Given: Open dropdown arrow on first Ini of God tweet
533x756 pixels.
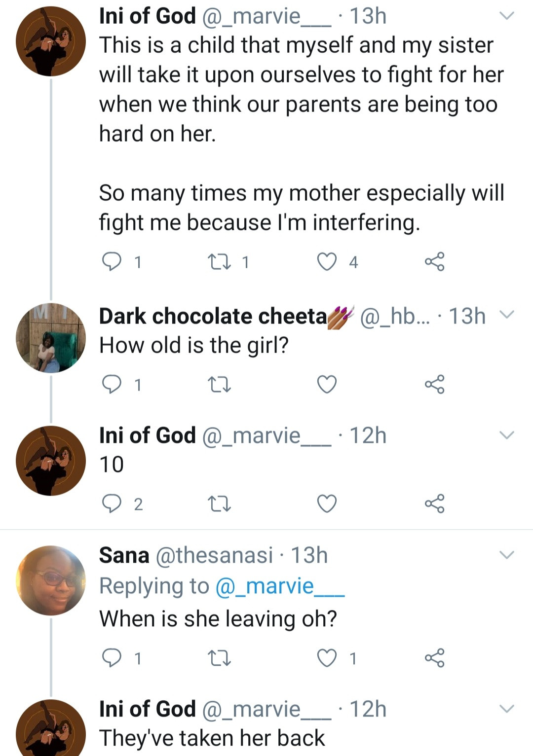Looking at the screenshot, I should pyautogui.click(x=507, y=16).
